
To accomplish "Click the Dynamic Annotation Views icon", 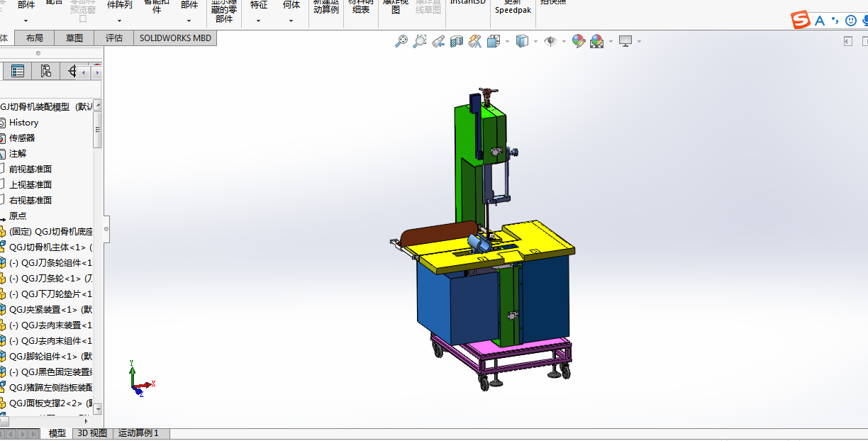I will tap(475, 42).
